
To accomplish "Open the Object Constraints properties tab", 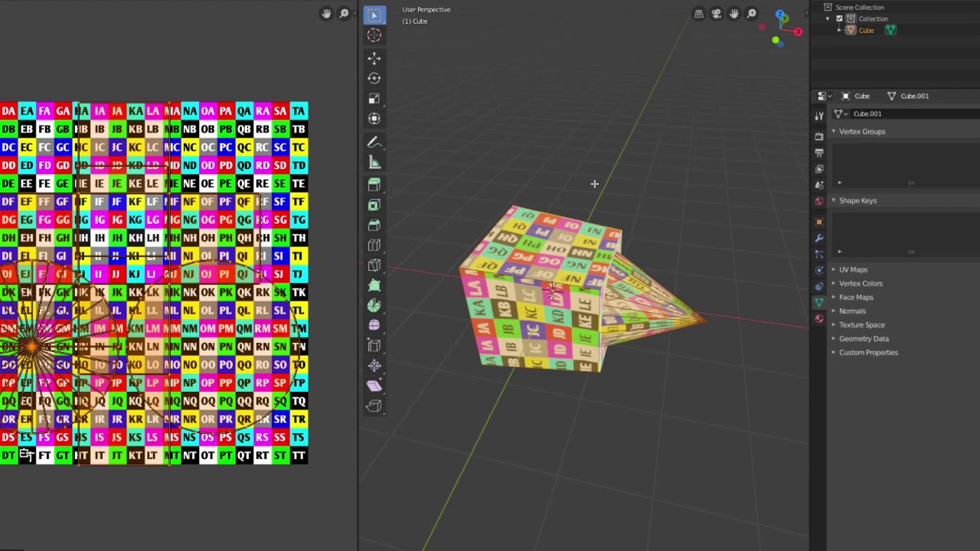I will (x=819, y=286).
